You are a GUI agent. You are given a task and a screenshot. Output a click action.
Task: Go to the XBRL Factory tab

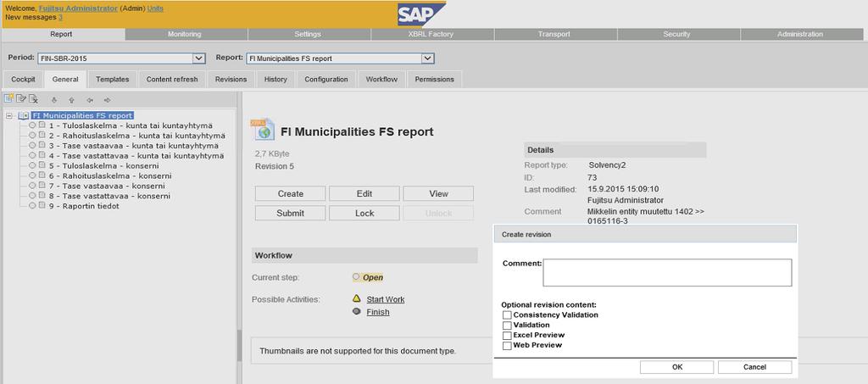pyautogui.click(x=431, y=34)
